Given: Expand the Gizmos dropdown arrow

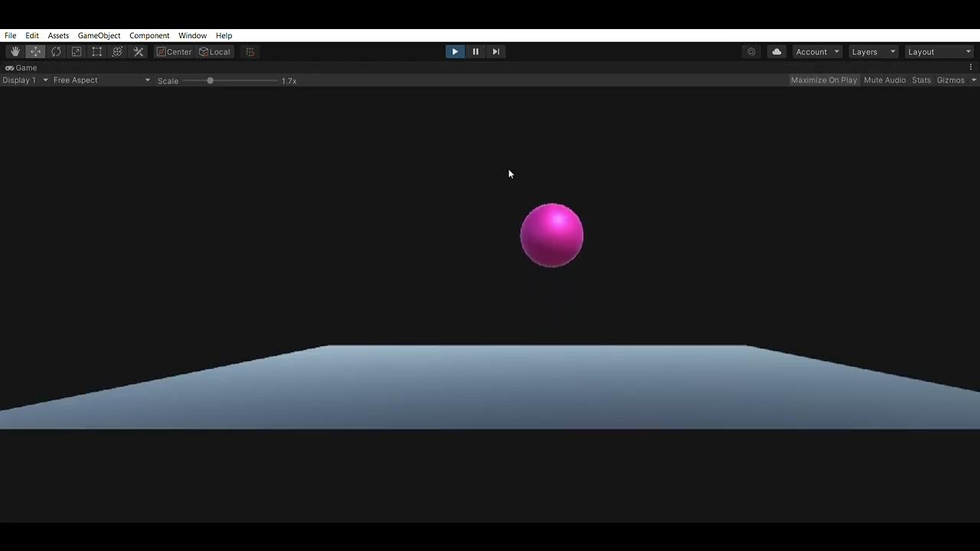Looking at the screenshot, I should [x=974, y=80].
